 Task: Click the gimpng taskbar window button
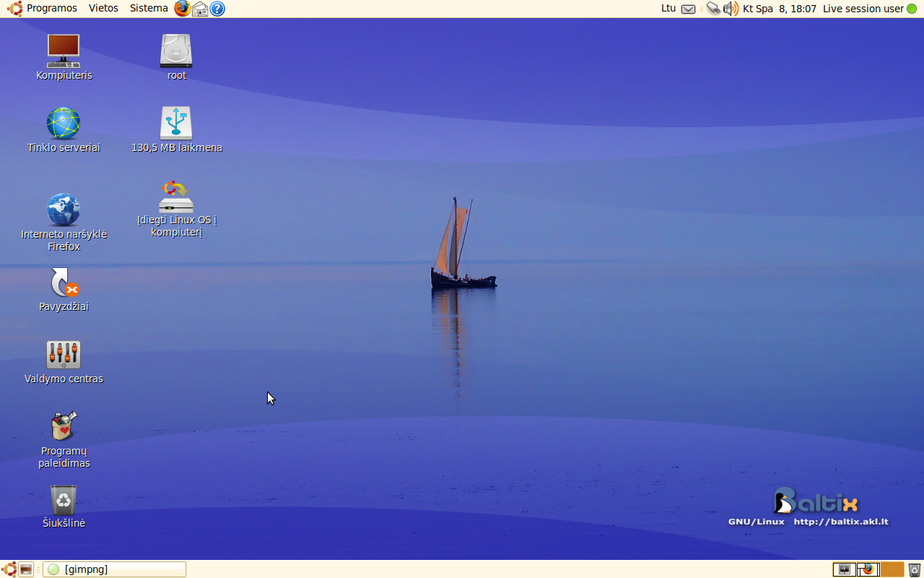click(114, 569)
